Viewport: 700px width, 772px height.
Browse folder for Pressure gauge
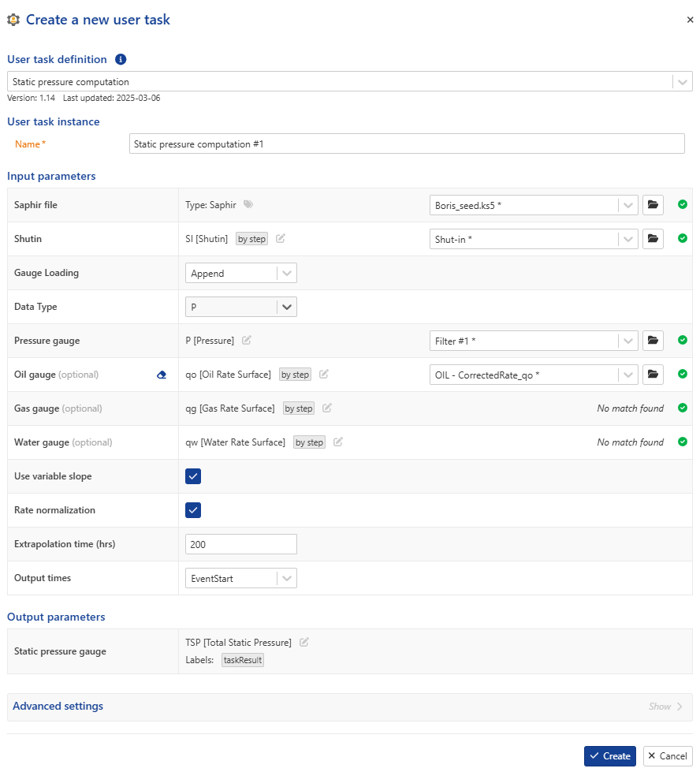coord(653,341)
